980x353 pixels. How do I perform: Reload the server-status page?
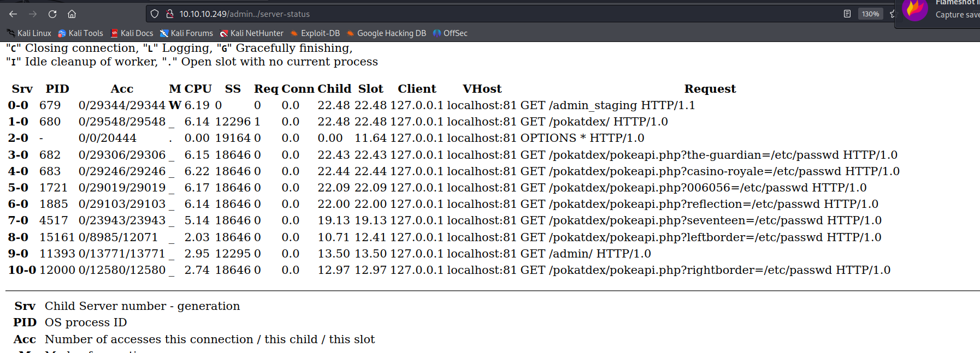tap(52, 14)
